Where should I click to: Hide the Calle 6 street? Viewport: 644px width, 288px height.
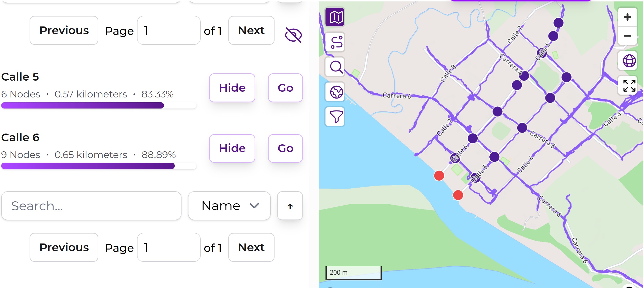(x=232, y=148)
